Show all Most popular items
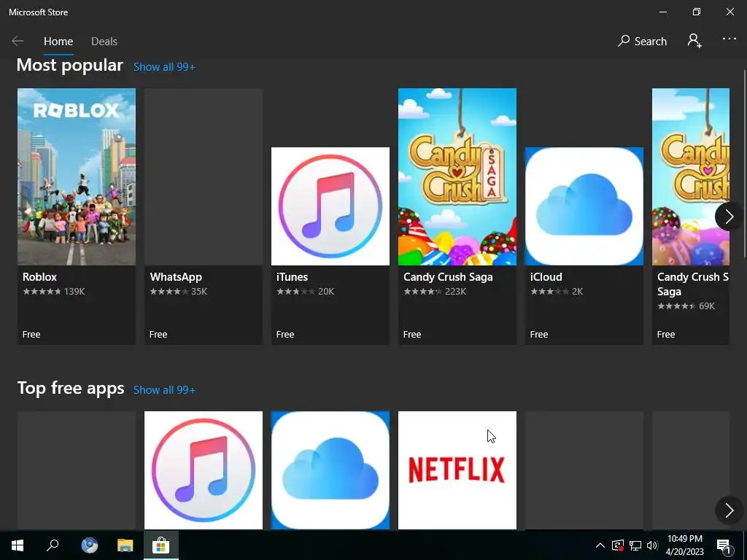The image size is (747, 560). coord(164,67)
